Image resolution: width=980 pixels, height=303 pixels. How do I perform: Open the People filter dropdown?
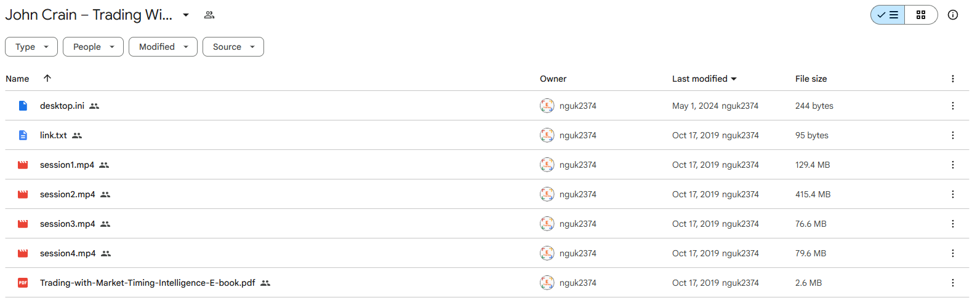pos(93,47)
